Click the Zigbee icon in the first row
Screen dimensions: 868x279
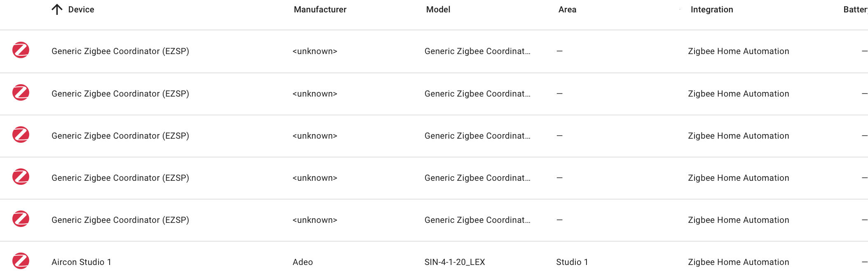(x=21, y=50)
